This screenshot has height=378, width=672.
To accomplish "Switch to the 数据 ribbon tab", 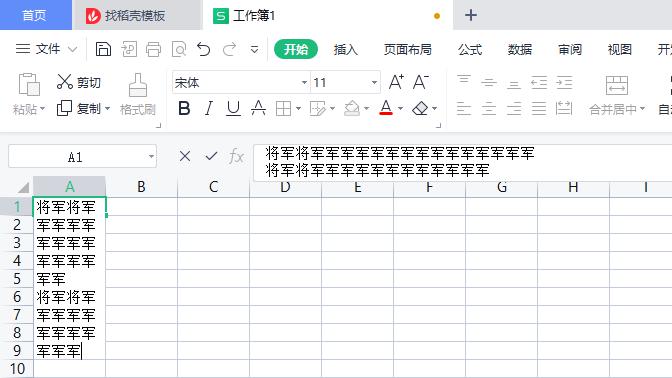I will pyautogui.click(x=520, y=50).
